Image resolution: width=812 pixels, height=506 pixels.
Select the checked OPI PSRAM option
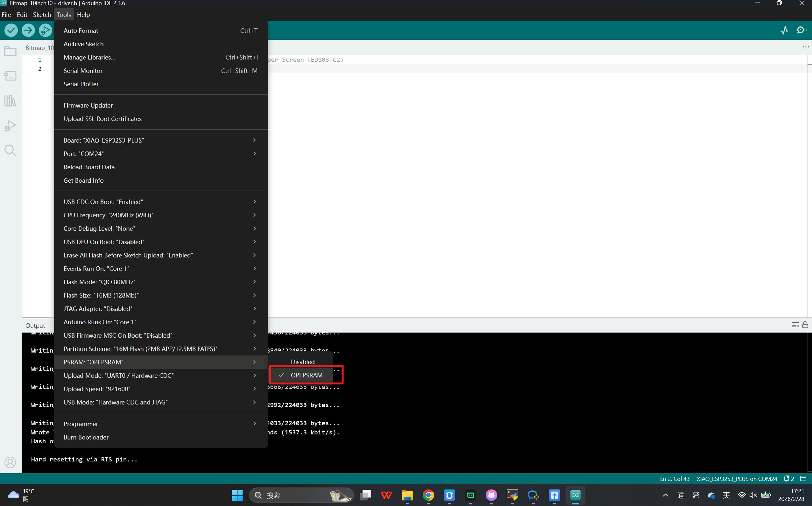coord(306,375)
